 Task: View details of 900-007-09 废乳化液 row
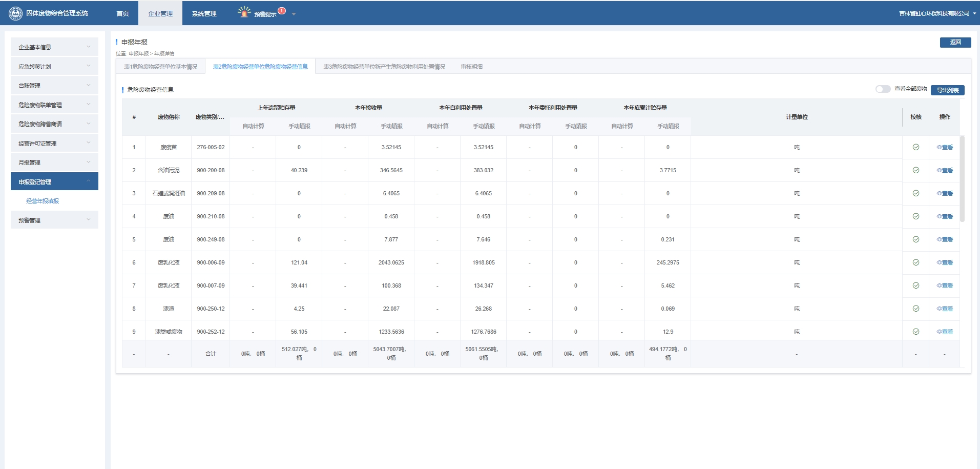(x=945, y=286)
